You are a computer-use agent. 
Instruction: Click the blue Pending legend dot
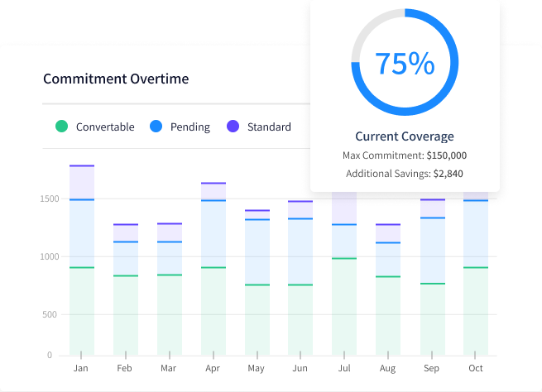pyautogui.click(x=156, y=126)
